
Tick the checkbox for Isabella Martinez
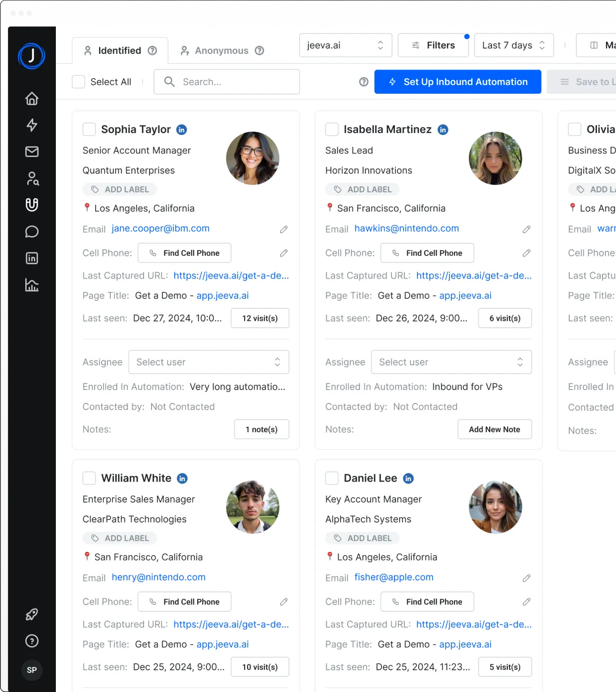pyautogui.click(x=332, y=129)
